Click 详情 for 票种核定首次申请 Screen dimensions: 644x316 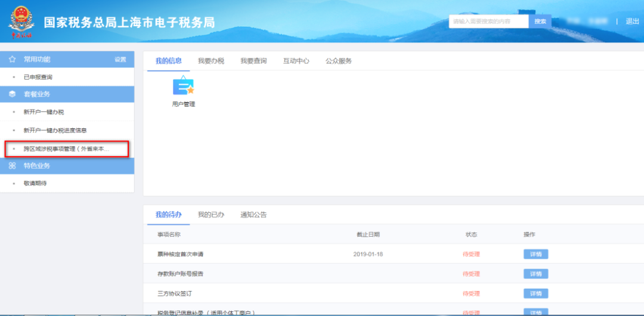tap(535, 254)
